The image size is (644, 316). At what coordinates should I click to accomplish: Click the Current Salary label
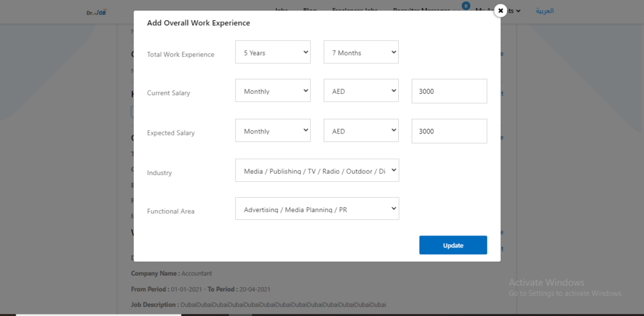(x=169, y=93)
